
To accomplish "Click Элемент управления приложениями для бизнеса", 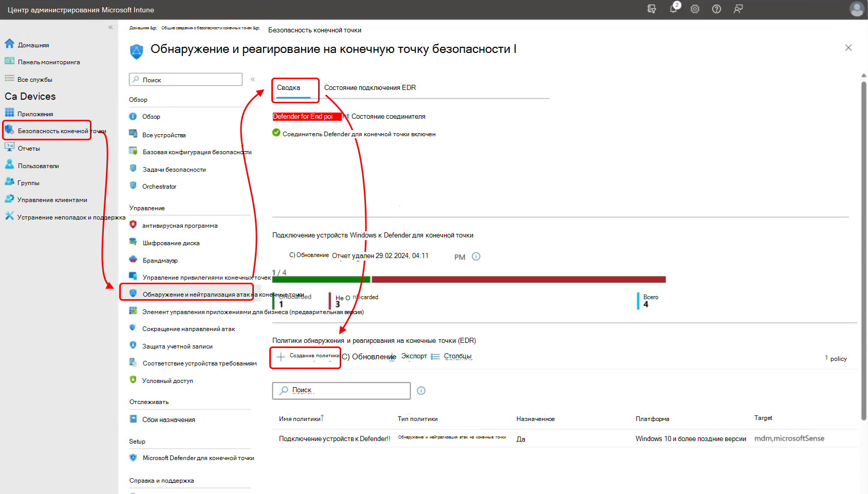I will [253, 312].
